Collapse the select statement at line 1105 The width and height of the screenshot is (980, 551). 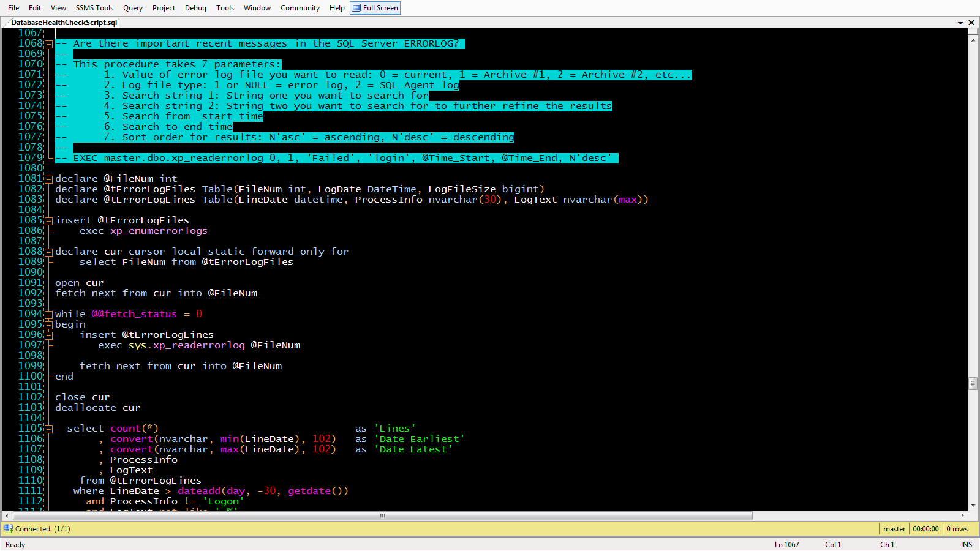pos(48,429)
